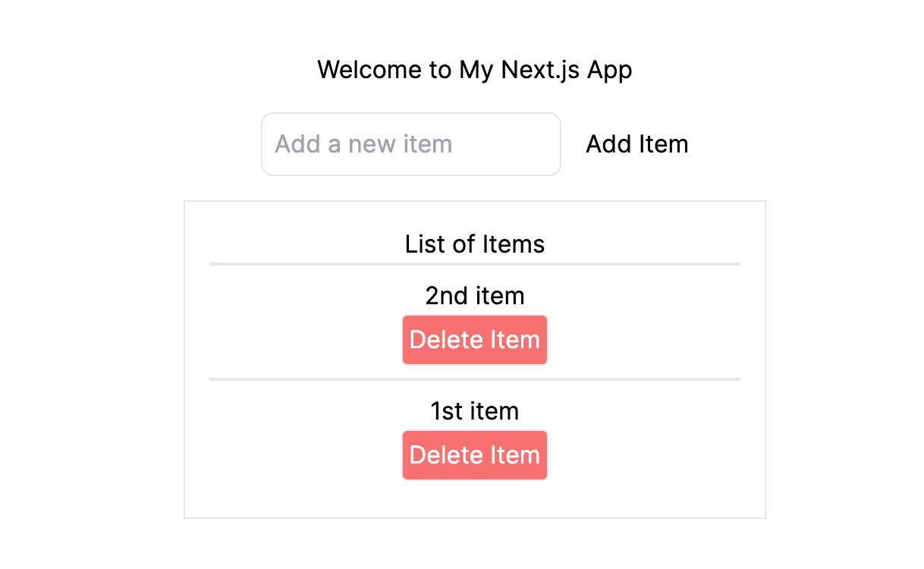Activate the item submission button labeled Add Item
The image size is (924, 569).
point(636,144)
